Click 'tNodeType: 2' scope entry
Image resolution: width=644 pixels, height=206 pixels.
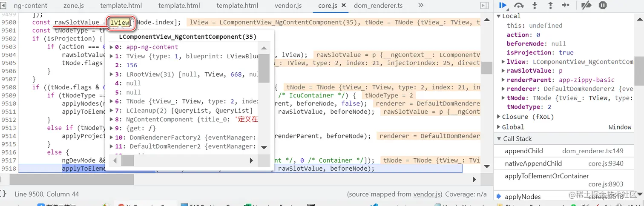pyautogui.click(x=529, y=107)
